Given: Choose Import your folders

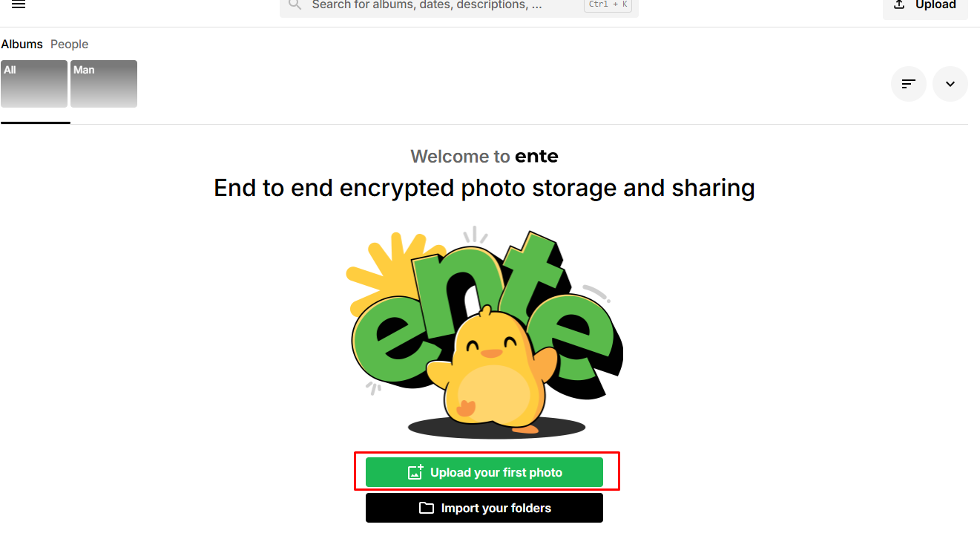Looking at the screenshot, I should coord(496,509).
